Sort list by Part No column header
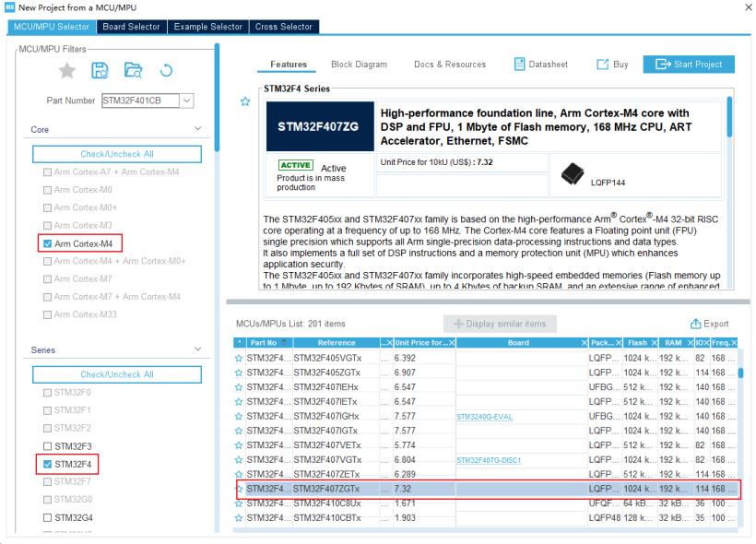The image size is (756, 544). pyautogui.click(x=269, y=343)
